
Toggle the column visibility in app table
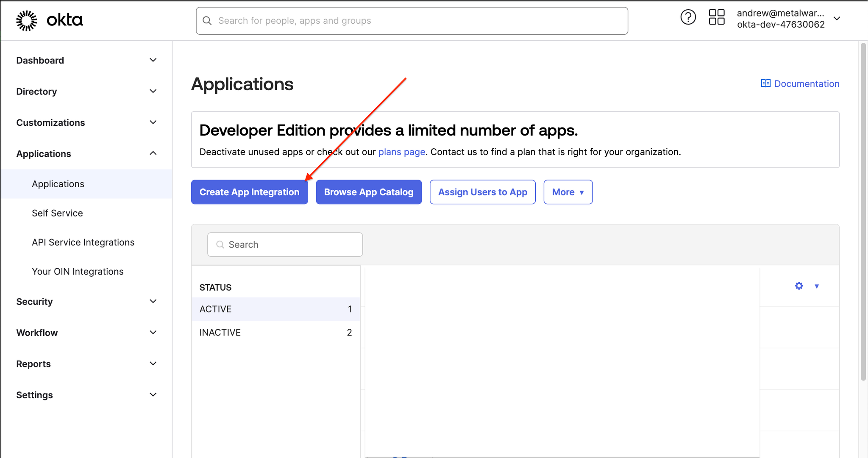(798, 286)
